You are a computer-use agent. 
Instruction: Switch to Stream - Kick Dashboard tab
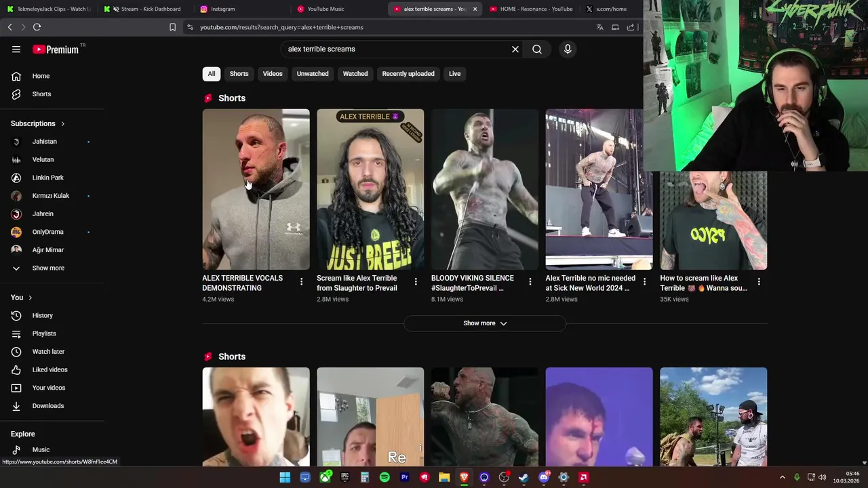[x=144, y=9]
